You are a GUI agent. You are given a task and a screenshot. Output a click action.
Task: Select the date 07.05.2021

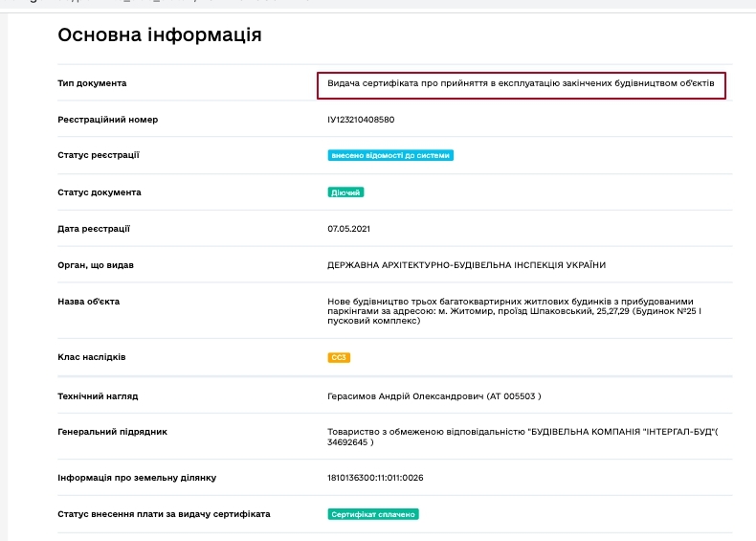click(x=348, y=229)
